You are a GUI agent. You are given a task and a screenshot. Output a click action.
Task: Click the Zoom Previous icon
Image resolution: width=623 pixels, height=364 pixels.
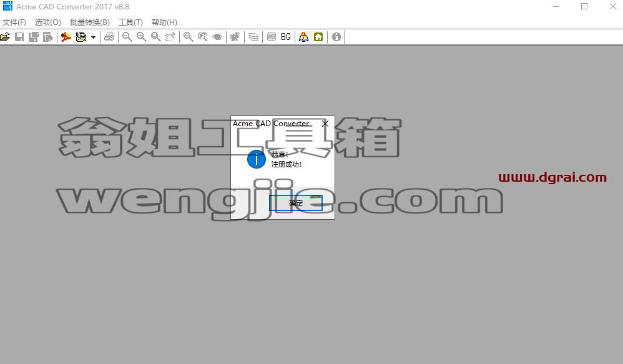coord(203,37)
